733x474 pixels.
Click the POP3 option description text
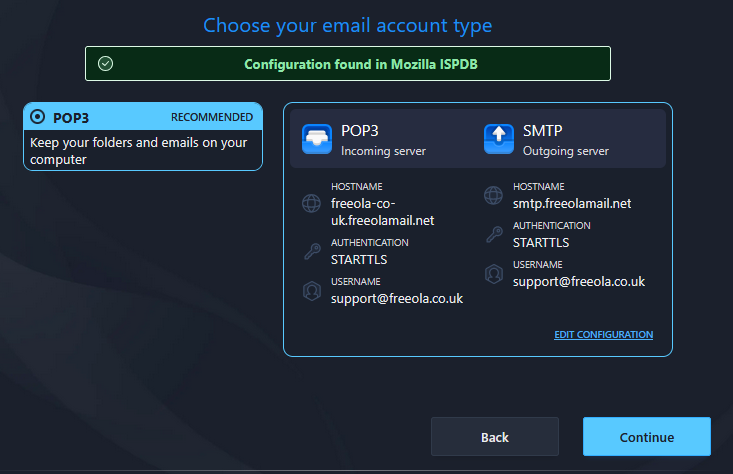(138, 150)
